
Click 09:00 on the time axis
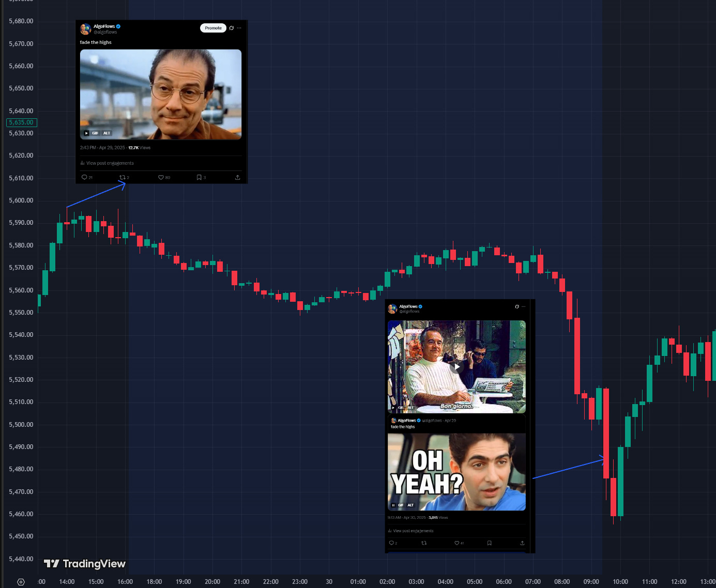[x=591, y=582]
